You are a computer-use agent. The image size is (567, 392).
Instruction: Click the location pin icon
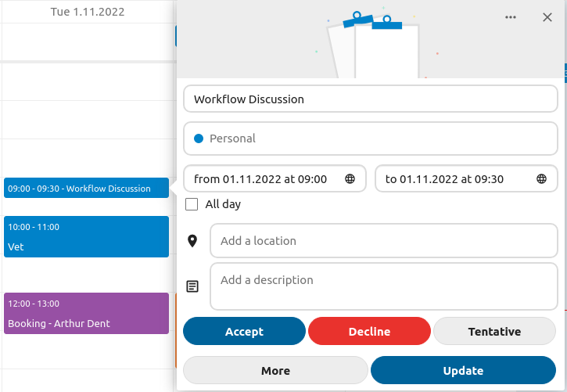point(192,241)
